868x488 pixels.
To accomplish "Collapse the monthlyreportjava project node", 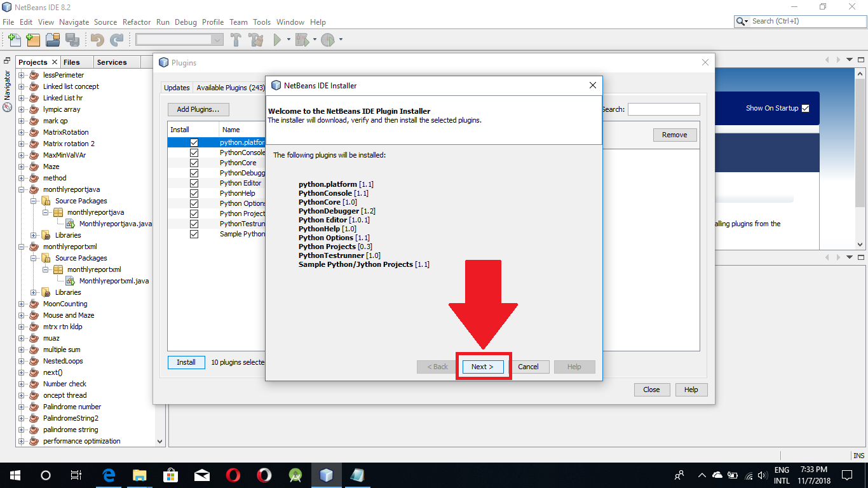I will pyautogui.click(x=21, y=189).
